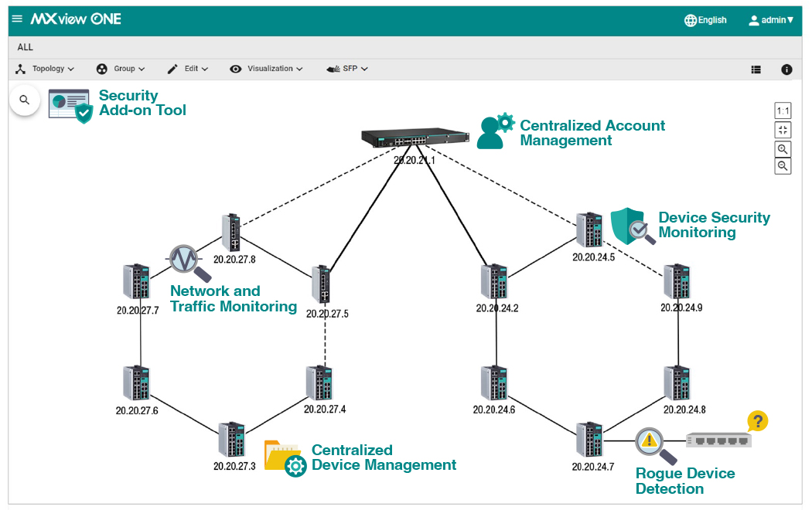Open the Group dropdown menu
This screenshot has height=510, width=812.
(121, 69)
